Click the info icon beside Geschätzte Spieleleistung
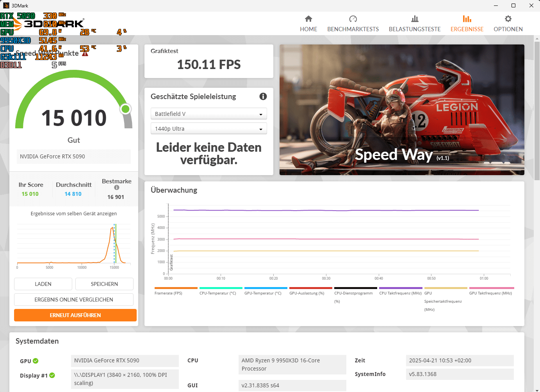This screenshot has width=540, height=392. [263, 96]
